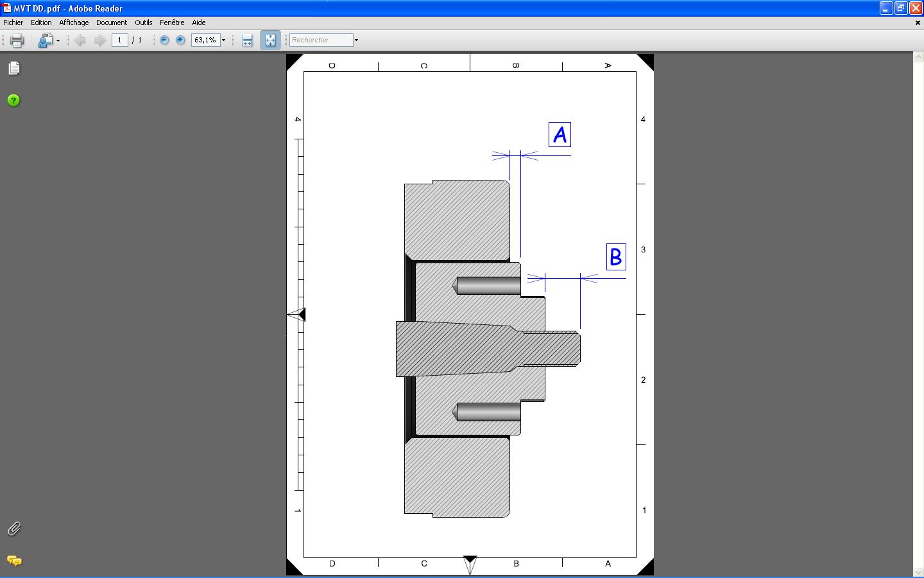924x578 pixels.
Task: Expand the zoom percentage dropdown
Action: click(223, 40)
